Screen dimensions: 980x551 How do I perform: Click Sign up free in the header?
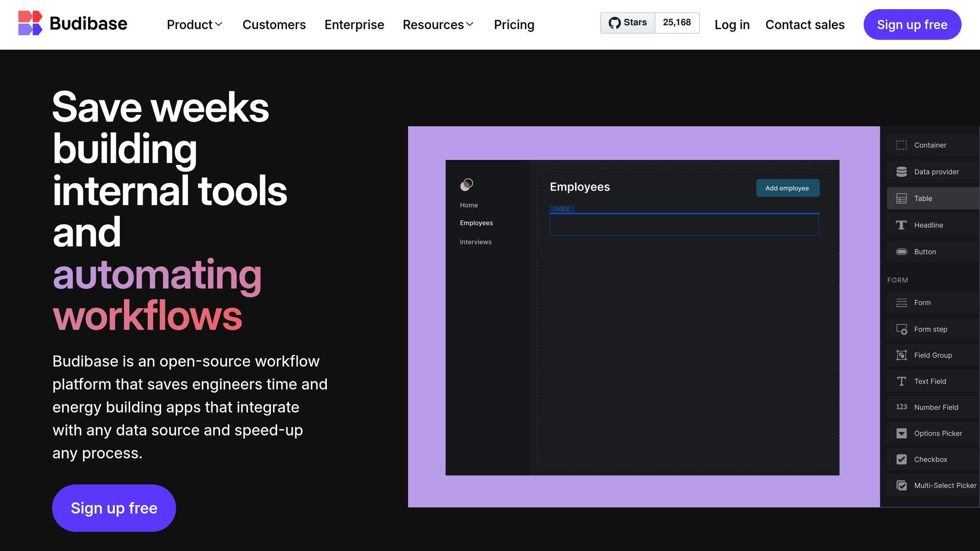(912, 24)
